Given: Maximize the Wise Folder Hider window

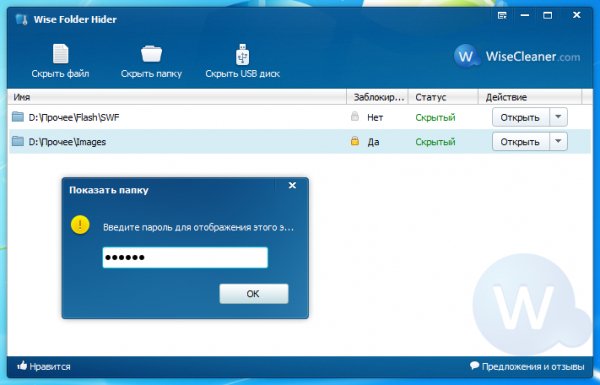Looking at the screenshot, I should [548, 16].
